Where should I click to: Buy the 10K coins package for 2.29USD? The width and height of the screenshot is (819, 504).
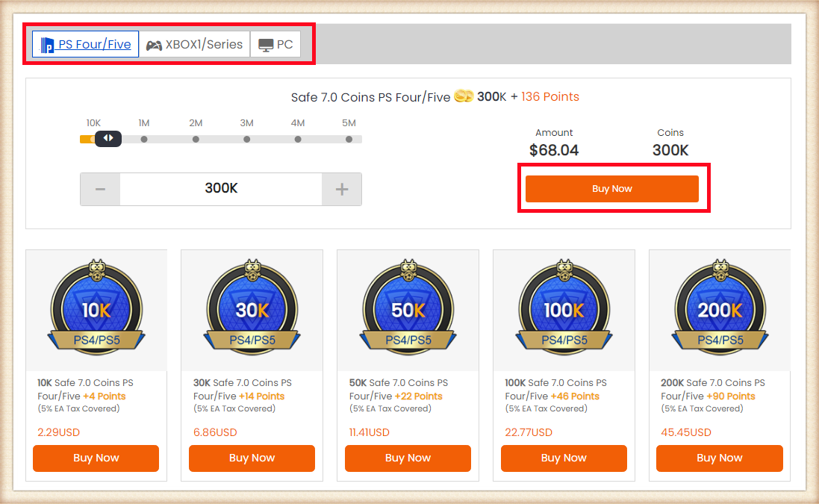tap(96, 458)
